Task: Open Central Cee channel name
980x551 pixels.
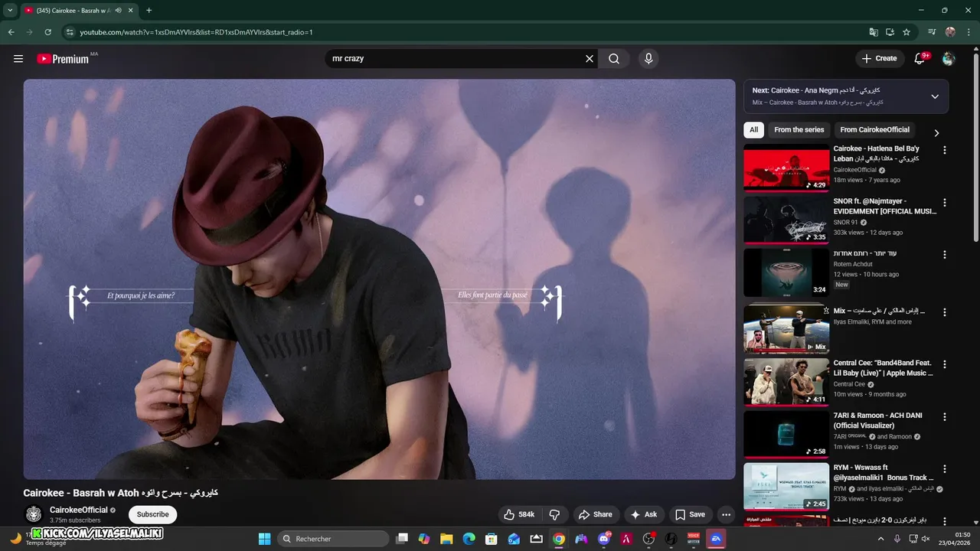Action: (x=849, y=384)
